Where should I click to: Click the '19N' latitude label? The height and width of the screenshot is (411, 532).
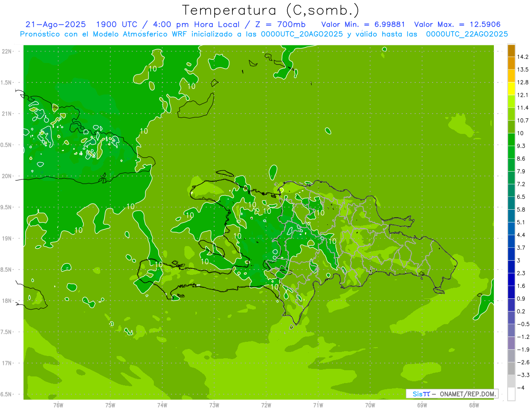point(7,239)
